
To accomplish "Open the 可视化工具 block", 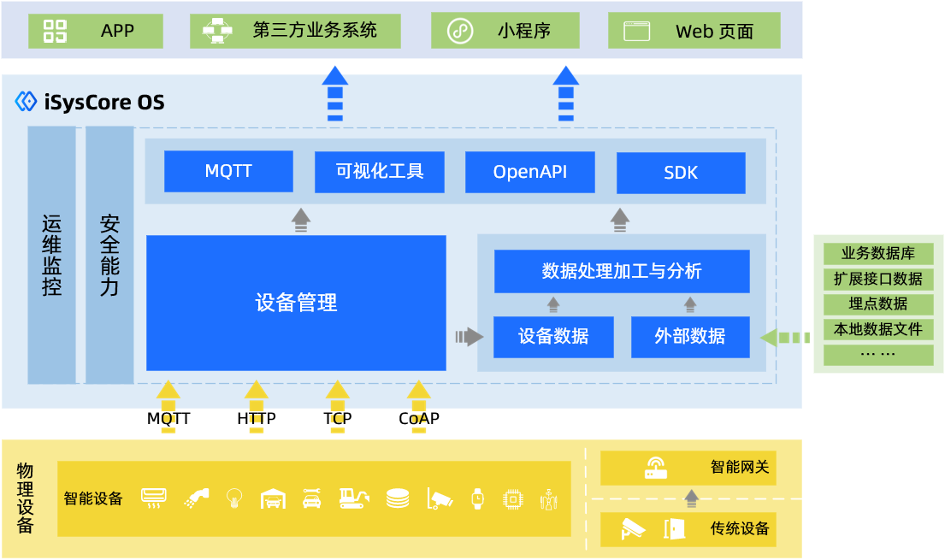I will [x=379, y=172].
